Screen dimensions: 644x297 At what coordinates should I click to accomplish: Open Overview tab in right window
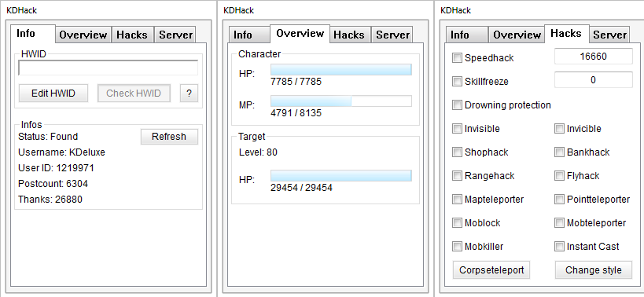517,35
